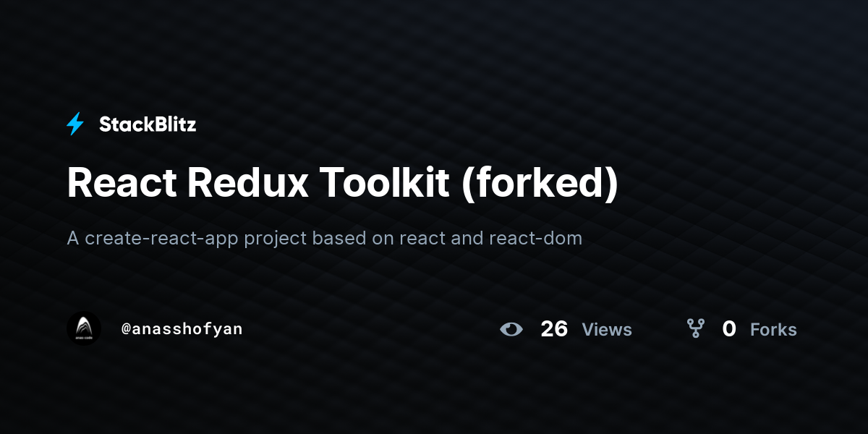Click the StackBlitz lightning bolt logo
This screenshot has height=434, width=868.
(75, 124)
